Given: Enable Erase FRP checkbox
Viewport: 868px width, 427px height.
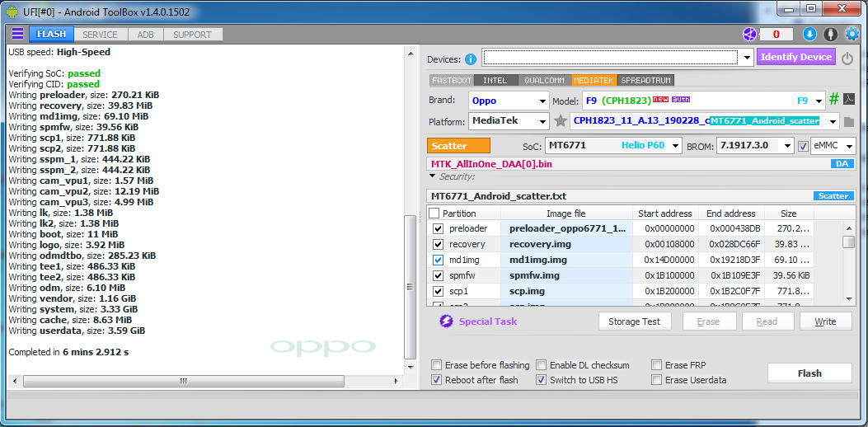Looking at the screenshot, I should point(656,365).
